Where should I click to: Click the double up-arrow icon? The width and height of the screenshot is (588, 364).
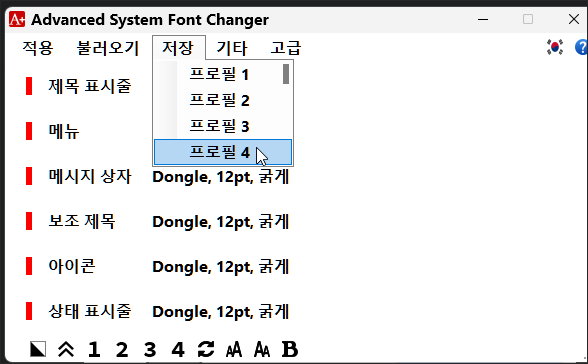(x=66, y=349)
